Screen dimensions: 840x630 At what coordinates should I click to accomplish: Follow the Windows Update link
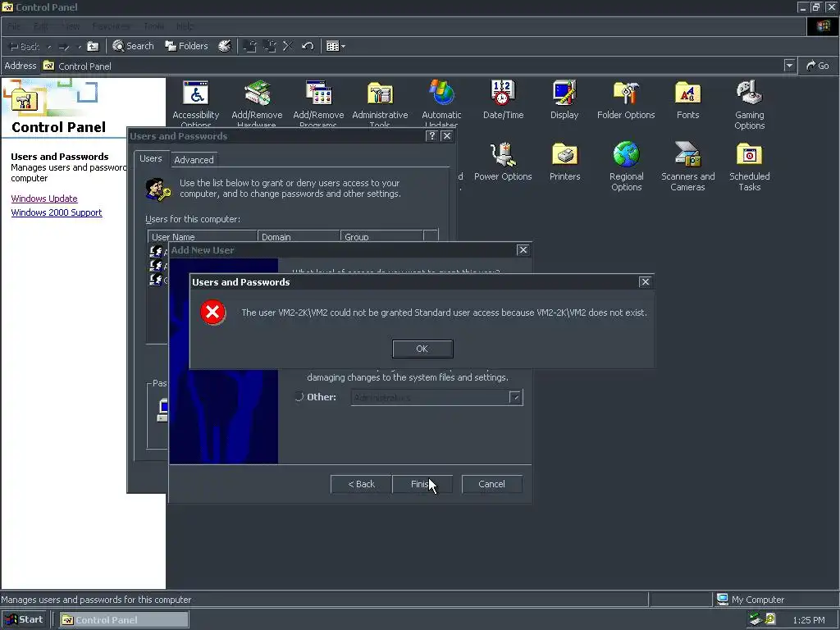44,199
